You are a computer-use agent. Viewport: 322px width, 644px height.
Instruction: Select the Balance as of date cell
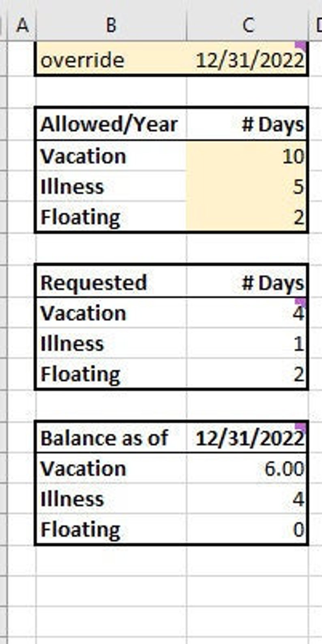[247, 438]
